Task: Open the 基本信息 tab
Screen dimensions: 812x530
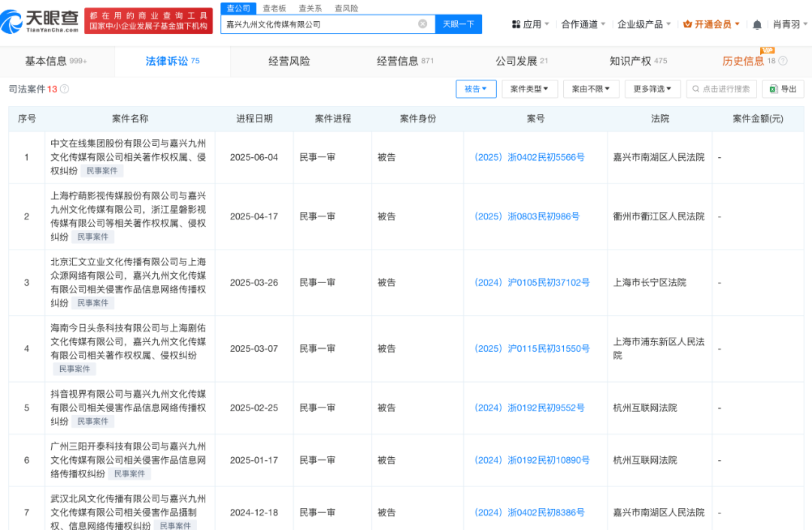Action: point(56,61)
